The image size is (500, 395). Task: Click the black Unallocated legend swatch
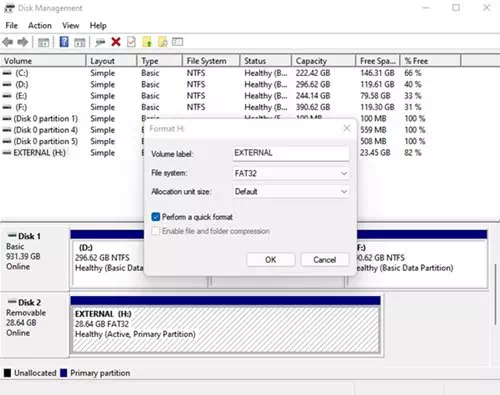click(7, 373)
